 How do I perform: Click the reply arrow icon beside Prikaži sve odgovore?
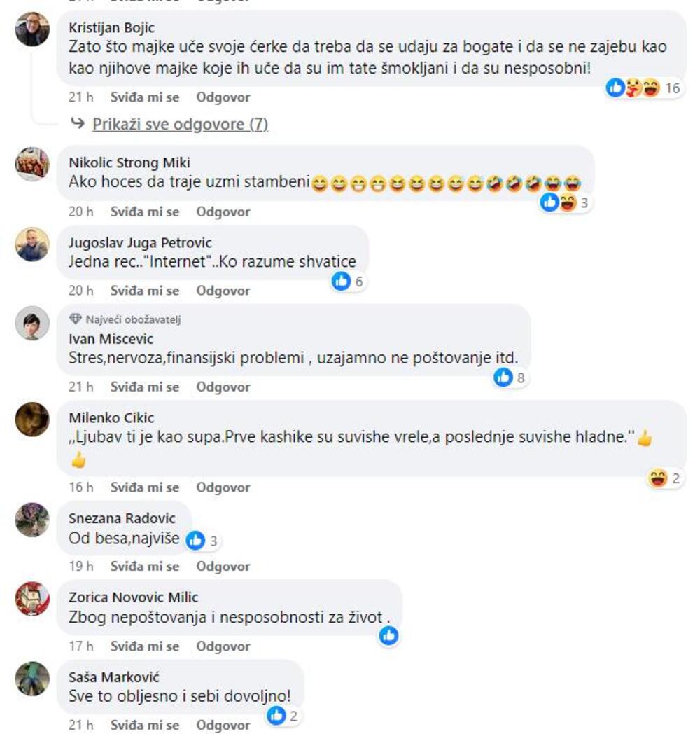pyautogui.click(x=78, y=123)
